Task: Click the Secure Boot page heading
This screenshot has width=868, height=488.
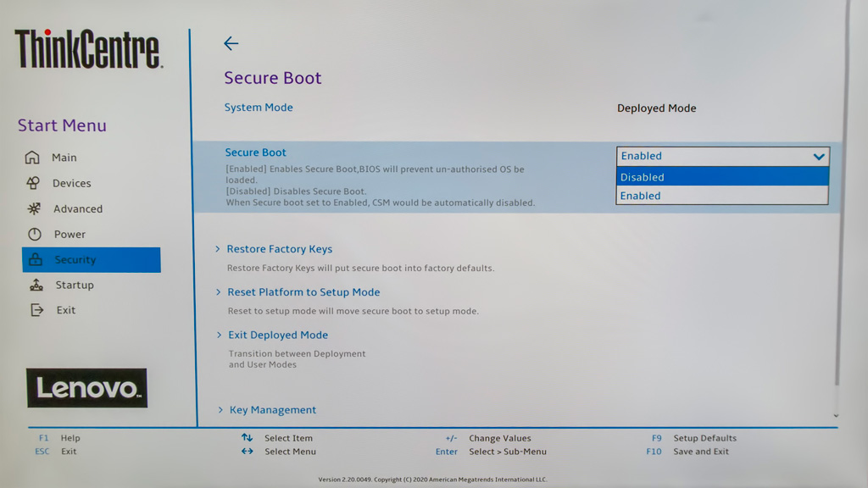Action: pos(272,78)
